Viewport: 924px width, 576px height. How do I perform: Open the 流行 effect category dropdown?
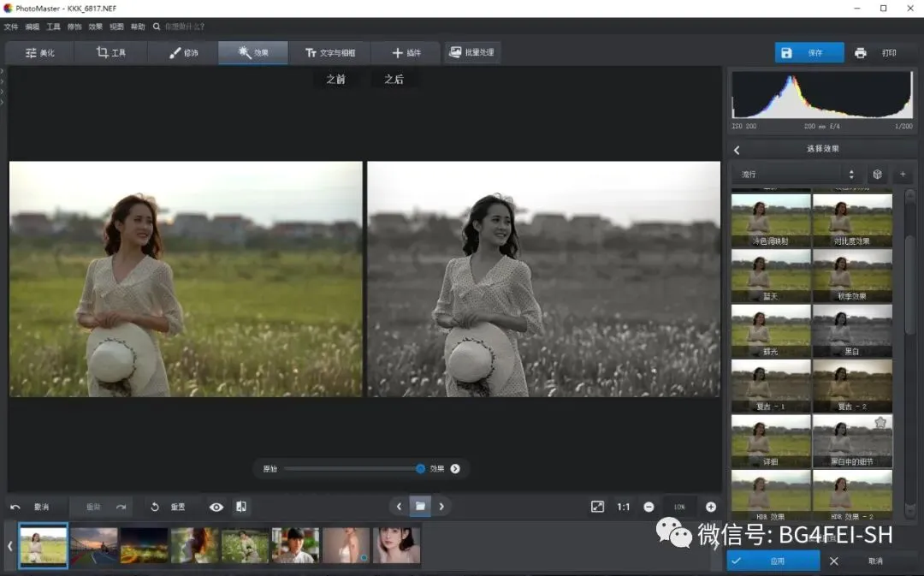[x=797, y=175]
